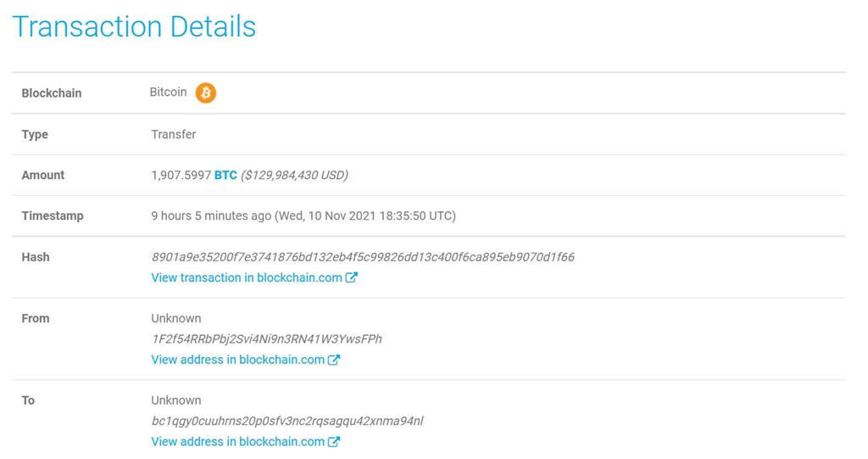Screen dimensions: 868x459
Task: Click the Transfer type value
Action: coord(173,135)
